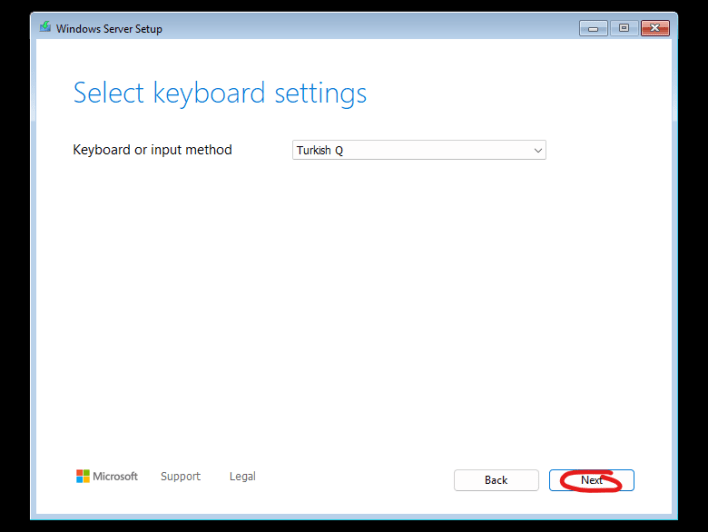Click the black background outside the setup window

pyautogui.click(x=14, y=271)
